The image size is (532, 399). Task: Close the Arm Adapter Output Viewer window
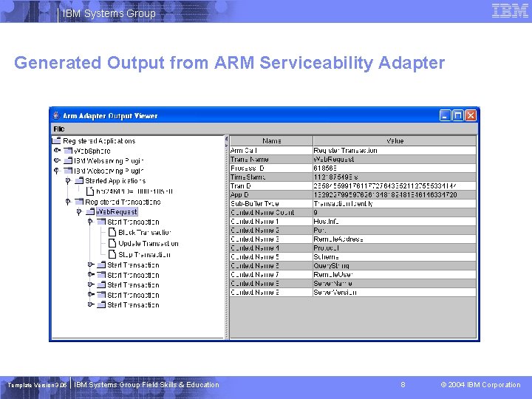(471, 116)
